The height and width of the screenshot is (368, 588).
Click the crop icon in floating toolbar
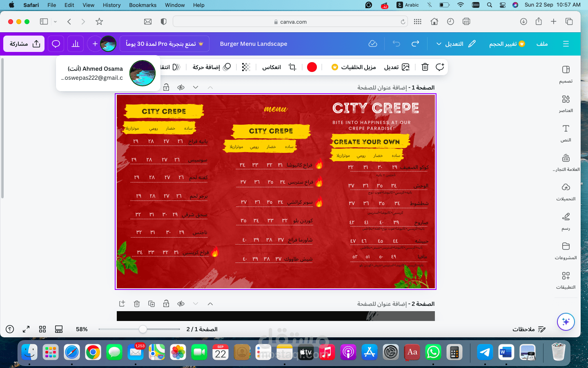[x=292, y=67]
